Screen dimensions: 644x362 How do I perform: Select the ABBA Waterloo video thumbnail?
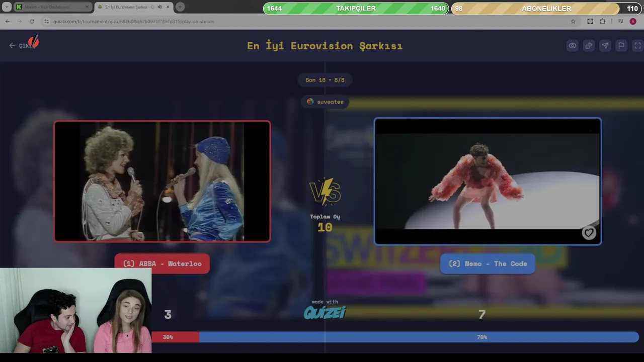click(x=162, y=182)
